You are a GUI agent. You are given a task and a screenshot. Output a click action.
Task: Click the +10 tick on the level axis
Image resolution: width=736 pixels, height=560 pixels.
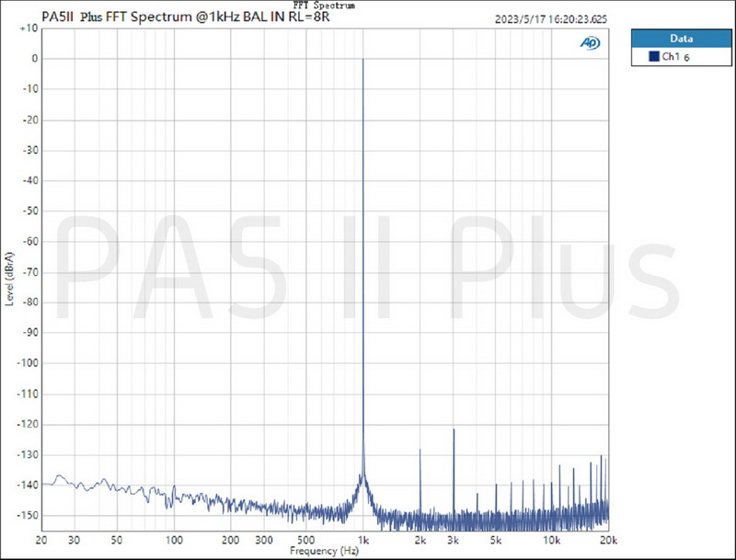[28, 29]
